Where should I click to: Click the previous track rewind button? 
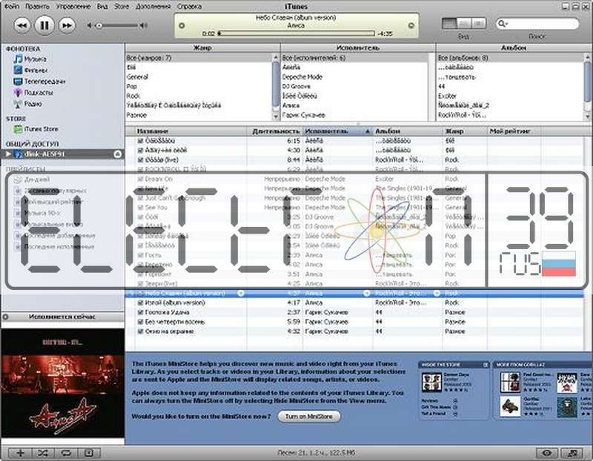tap(22, 25)
